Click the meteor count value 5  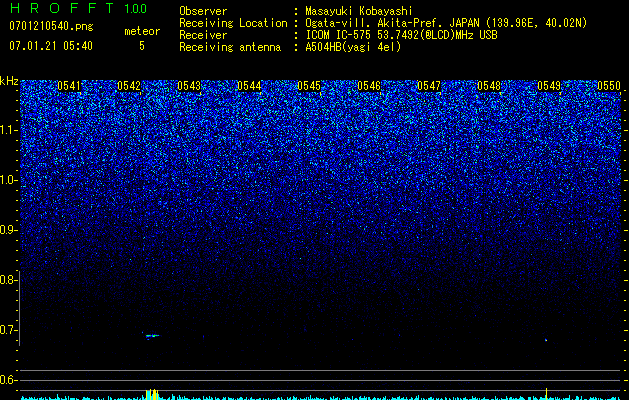pyautogui.click(x=142, y=46)
